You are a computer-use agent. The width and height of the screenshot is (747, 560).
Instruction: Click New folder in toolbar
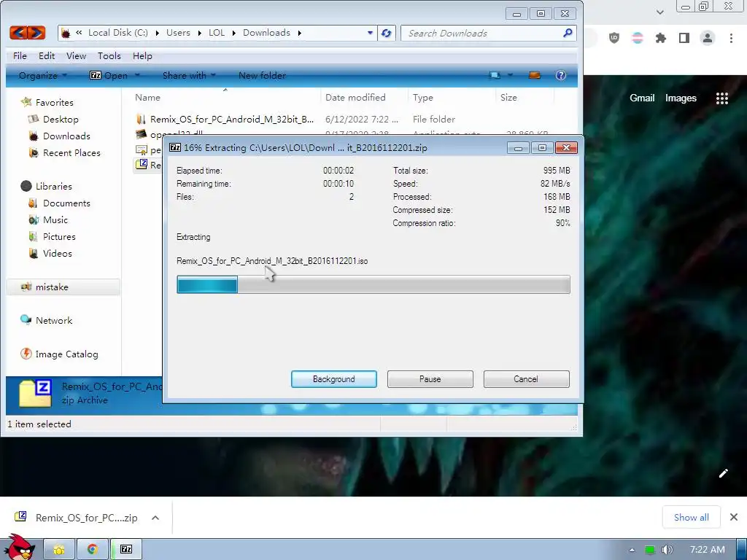coord(262,75)
